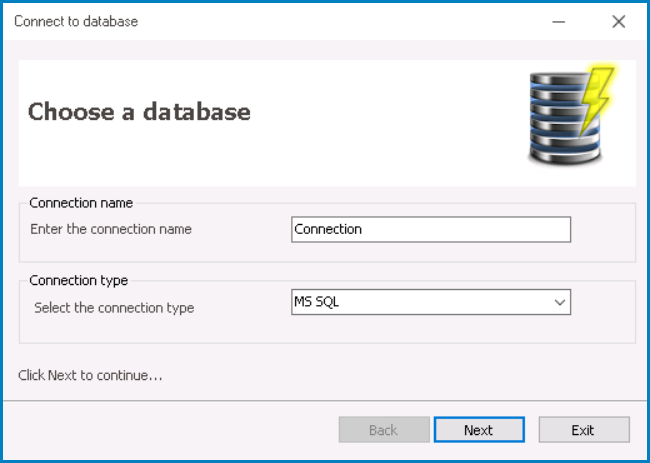This screenshot has height=463, width=650.
Task: Click the word "Connection" inside the text box
Action: pos(328,229)
